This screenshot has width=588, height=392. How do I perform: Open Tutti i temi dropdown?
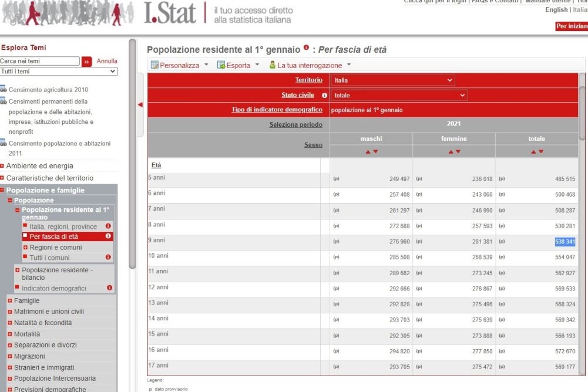point(59,72)
